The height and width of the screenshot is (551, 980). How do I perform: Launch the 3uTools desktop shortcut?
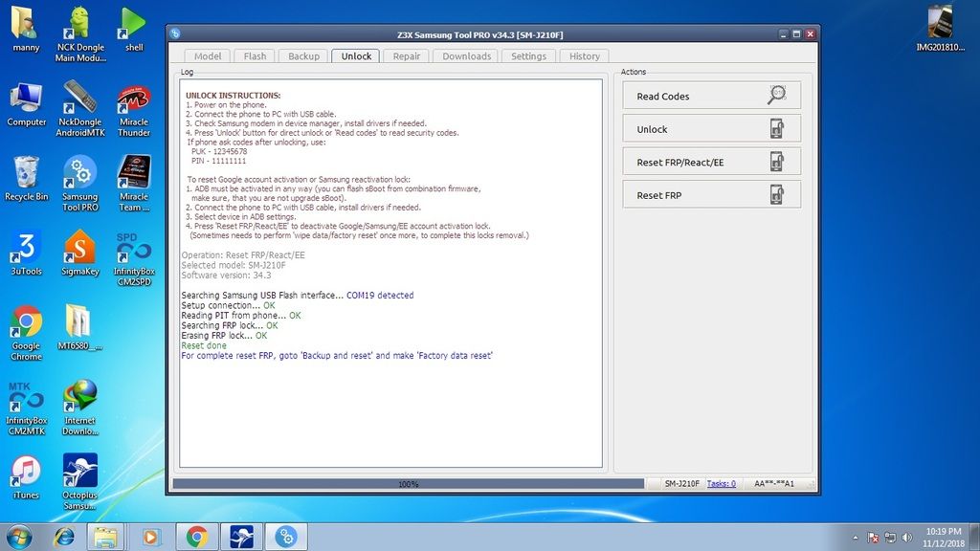pyautogui.click(x=26, y=253)
